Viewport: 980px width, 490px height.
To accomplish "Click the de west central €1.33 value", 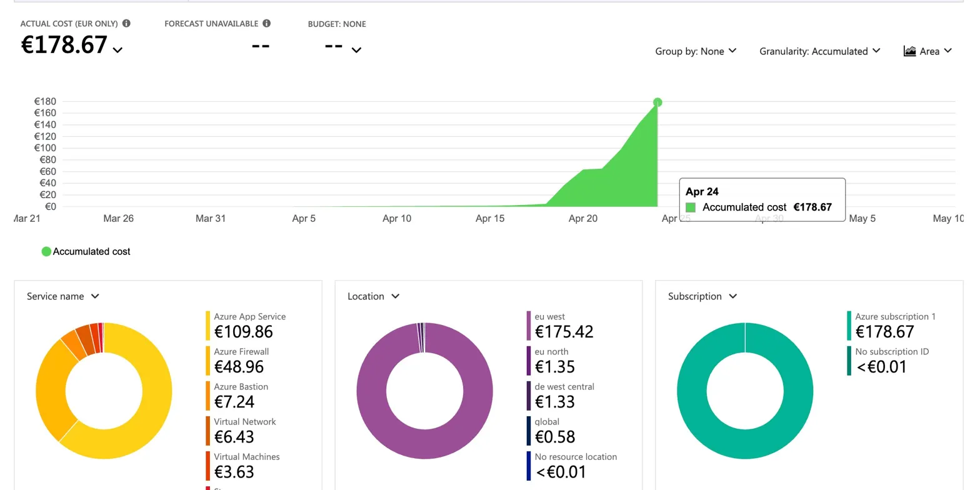I will [555, 402].
